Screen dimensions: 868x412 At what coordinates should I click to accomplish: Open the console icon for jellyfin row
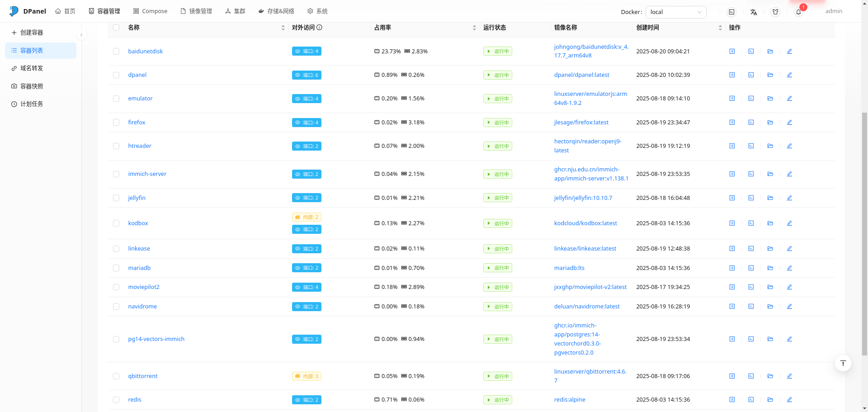pyautogui.click(x=751, y=198)
